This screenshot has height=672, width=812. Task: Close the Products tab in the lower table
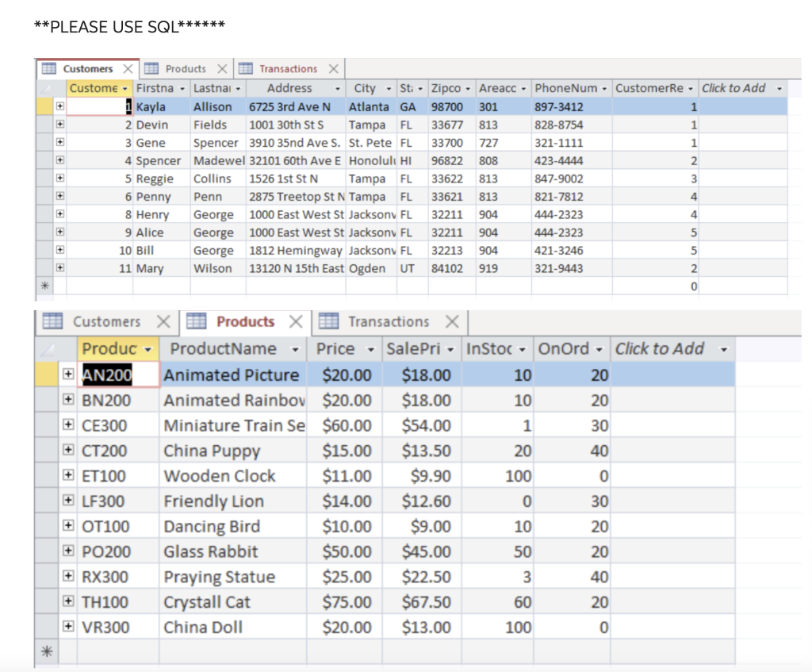click(x=296, y=322)
